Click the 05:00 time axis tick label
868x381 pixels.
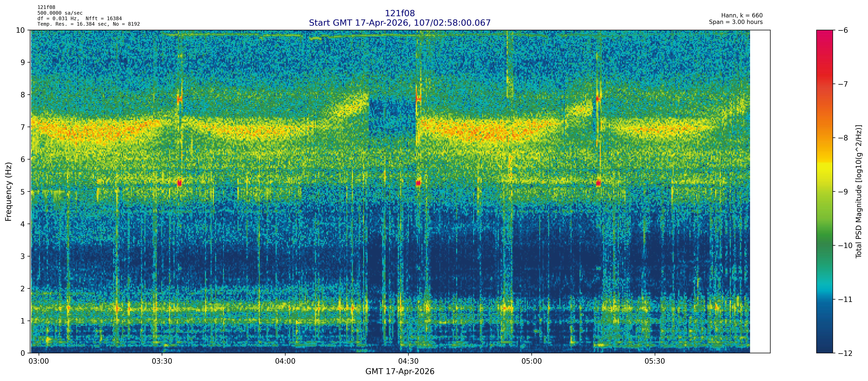click(x=532, y=362)
